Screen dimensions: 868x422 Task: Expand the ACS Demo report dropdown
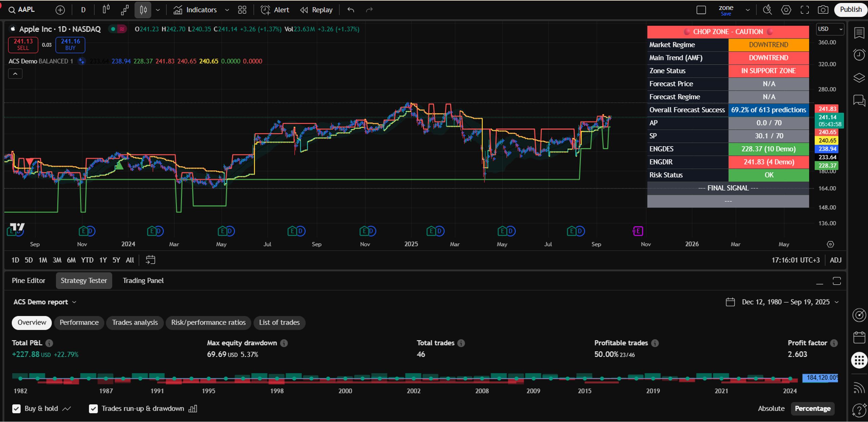45,302
